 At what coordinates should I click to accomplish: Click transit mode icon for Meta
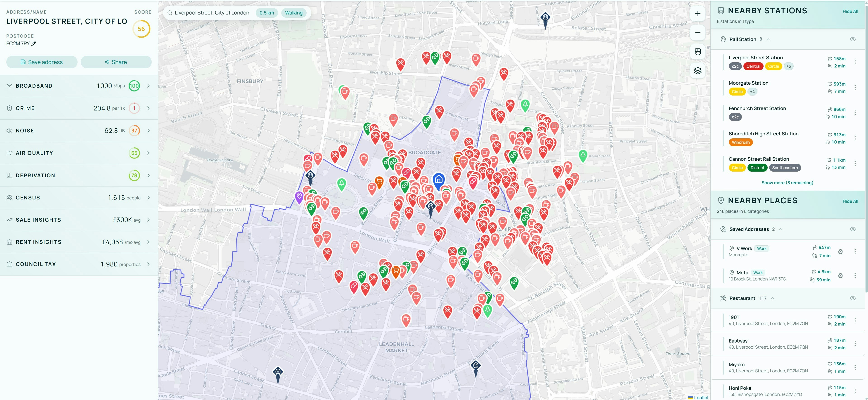pos(840,276)
